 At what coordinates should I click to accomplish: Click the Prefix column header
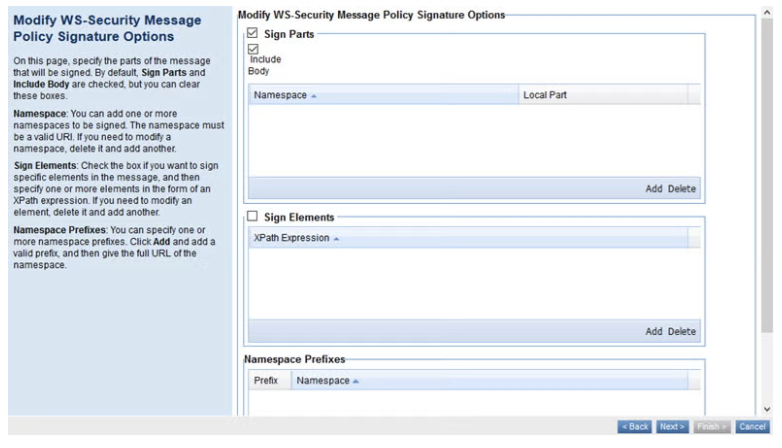(x=270, y=380)
